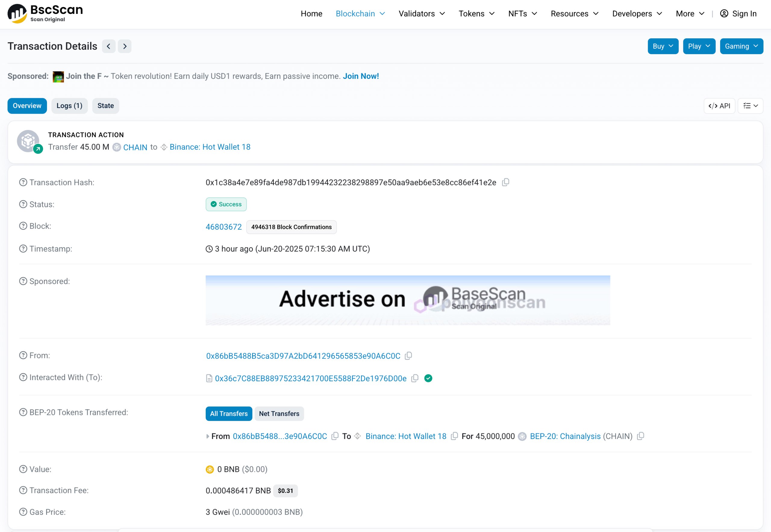The width and height of the screenshot is (771, 532).
Task: Expand the Validators menu
Action: 422,14
